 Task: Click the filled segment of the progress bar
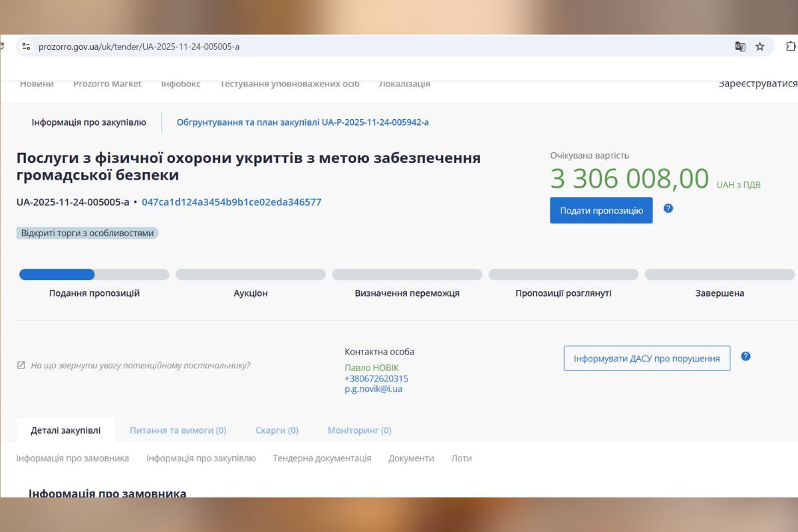(57, 274)
